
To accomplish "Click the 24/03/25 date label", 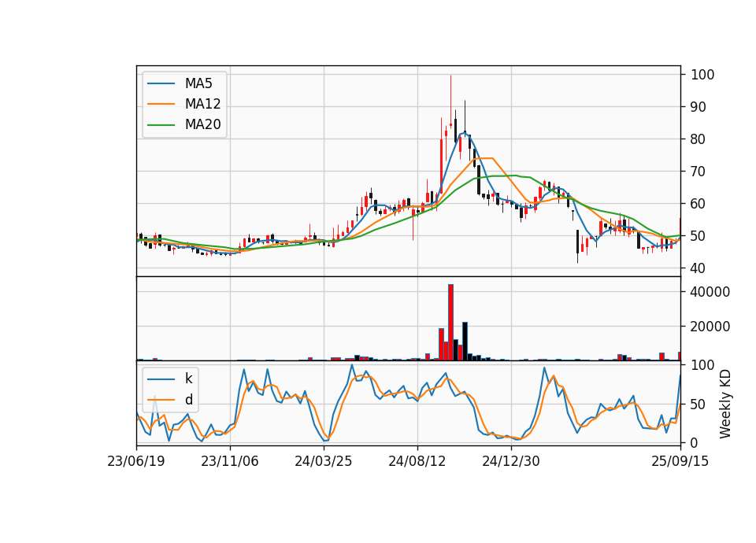I will (324, 461).
